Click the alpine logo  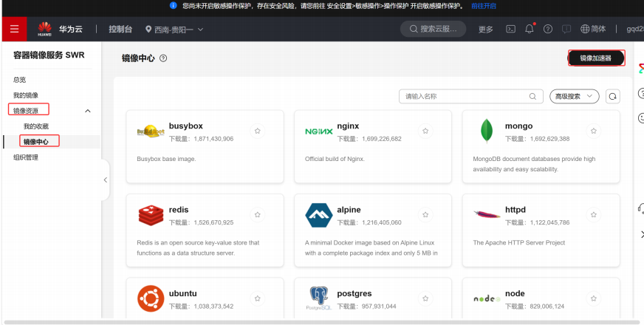pyautogui.click(x=319, y=215)
